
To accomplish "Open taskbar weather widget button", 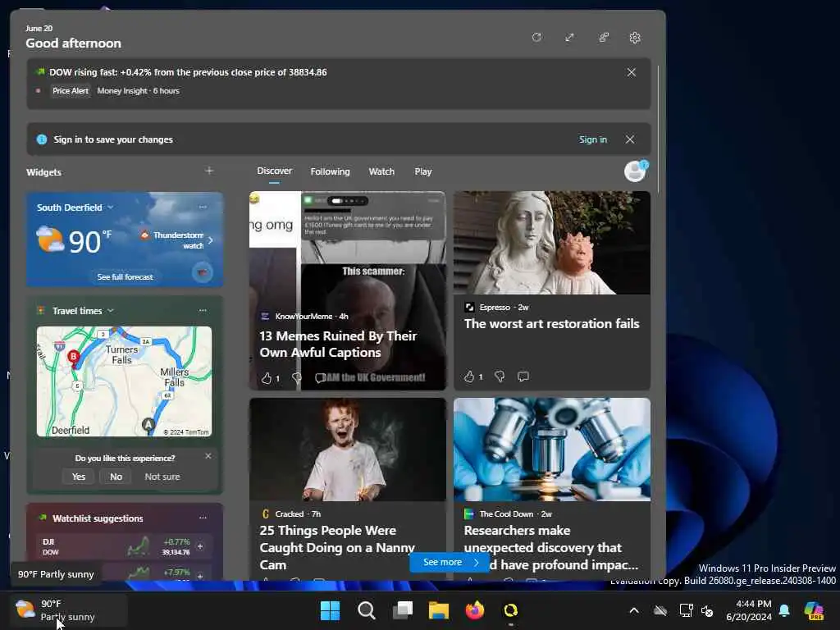I will tap(69, 610).
